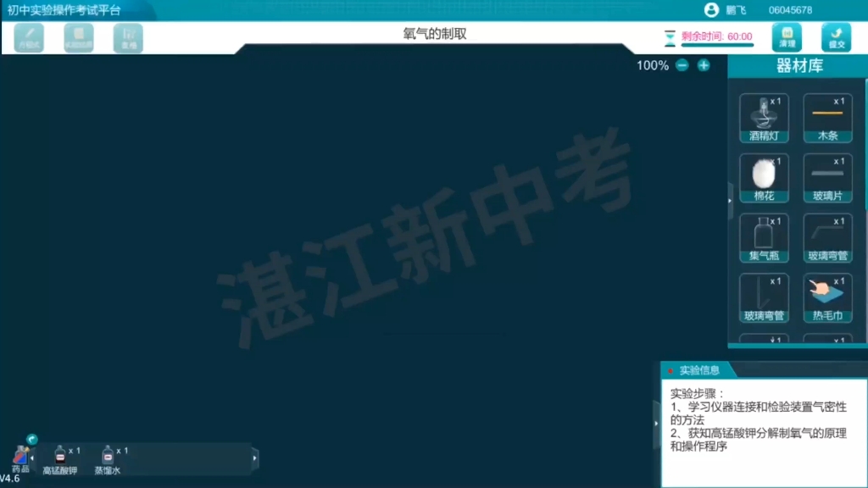Select the hot towel (热毛巾) tool
Image resolution: width=868 pixels, height=488 pixels.
click(x=827, y=297)
